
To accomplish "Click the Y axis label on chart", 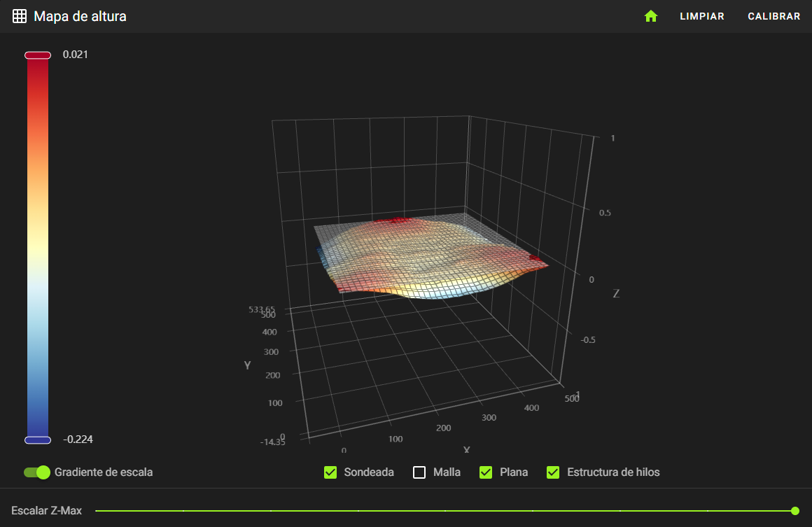I will pos(248,365).
